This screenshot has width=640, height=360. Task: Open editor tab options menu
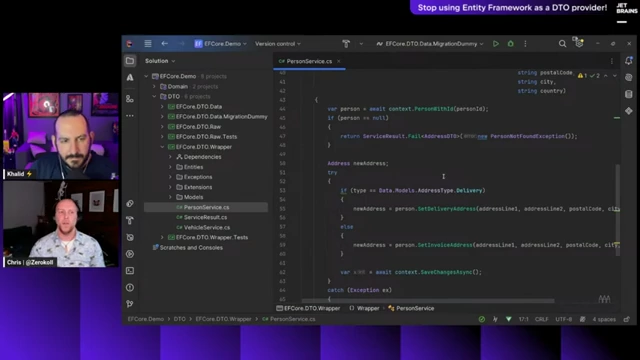tap(611, 61)
